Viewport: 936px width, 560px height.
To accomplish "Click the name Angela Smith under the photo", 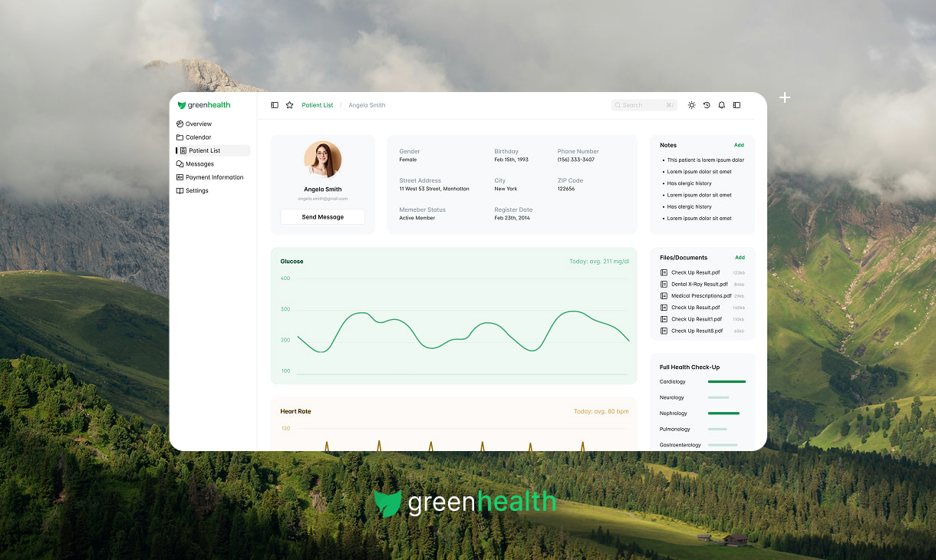I will 322,189.
